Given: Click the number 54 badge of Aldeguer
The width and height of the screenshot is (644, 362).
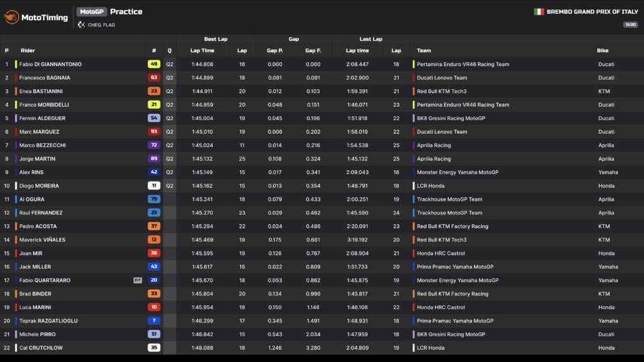Looking at the screenshot, I should click(x=154, y=118).
